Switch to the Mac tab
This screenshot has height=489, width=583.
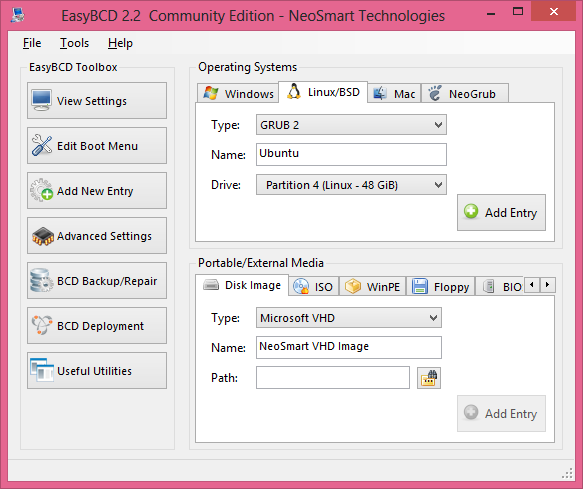click(x=394, y=93)
